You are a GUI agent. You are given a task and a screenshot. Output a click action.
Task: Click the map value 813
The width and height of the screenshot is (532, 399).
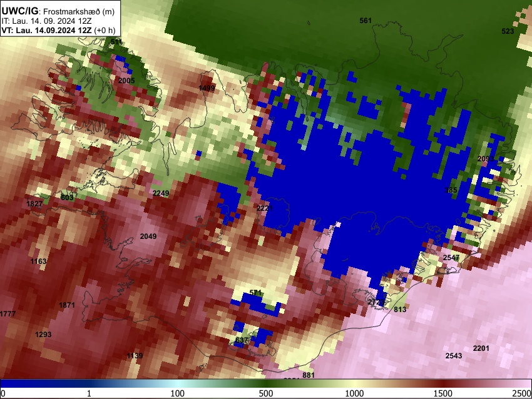[400, 309]
